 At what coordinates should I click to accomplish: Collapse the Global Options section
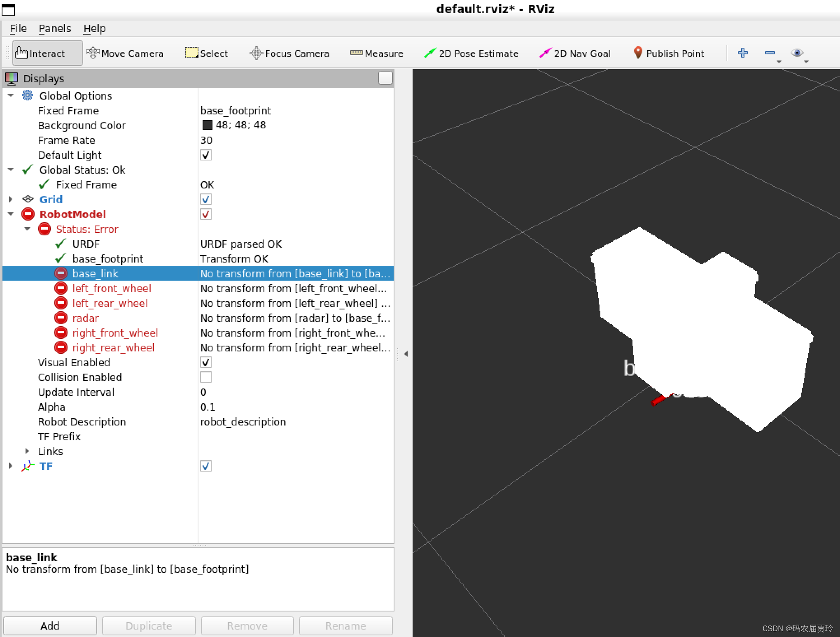coord(10,95)
